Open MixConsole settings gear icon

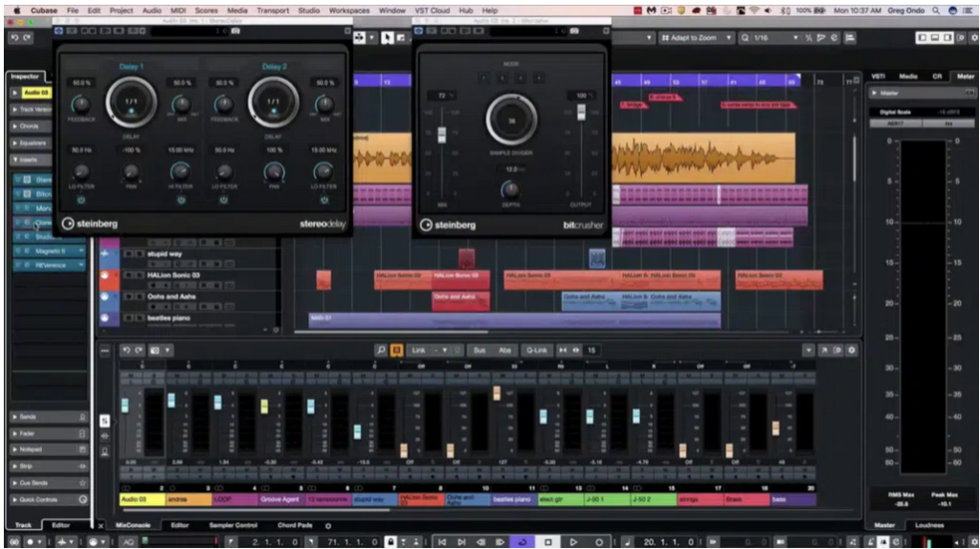[851, 350]
